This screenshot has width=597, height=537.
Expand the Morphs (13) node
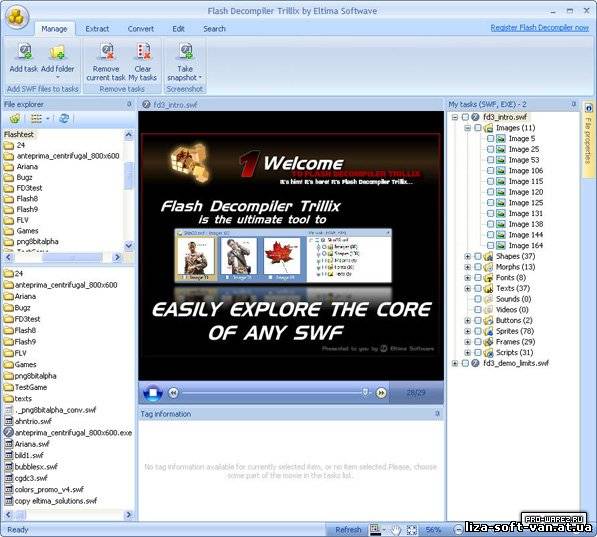coord(468,267)
